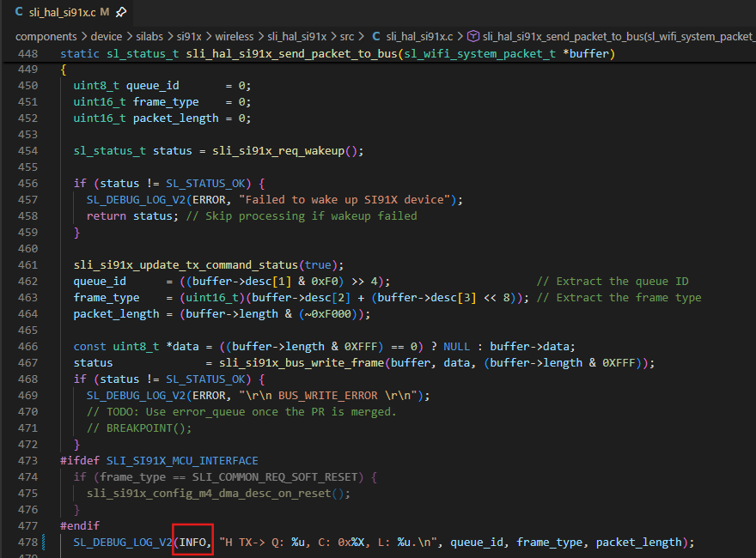Open the sli_hal_si91x.c file breadcrumb
Image resolution: width=756 pixels, height=558 pixels.
pyautogui.click(x=419, y=37)
